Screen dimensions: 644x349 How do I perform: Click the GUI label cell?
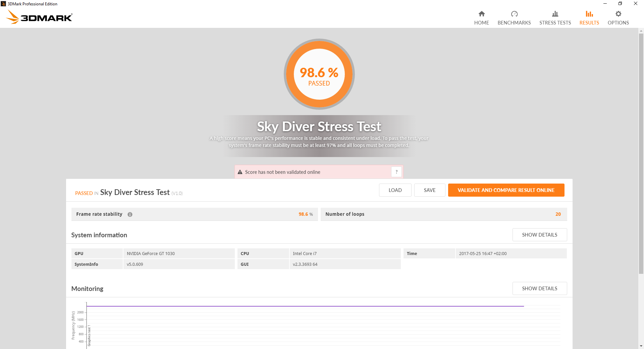263,264
